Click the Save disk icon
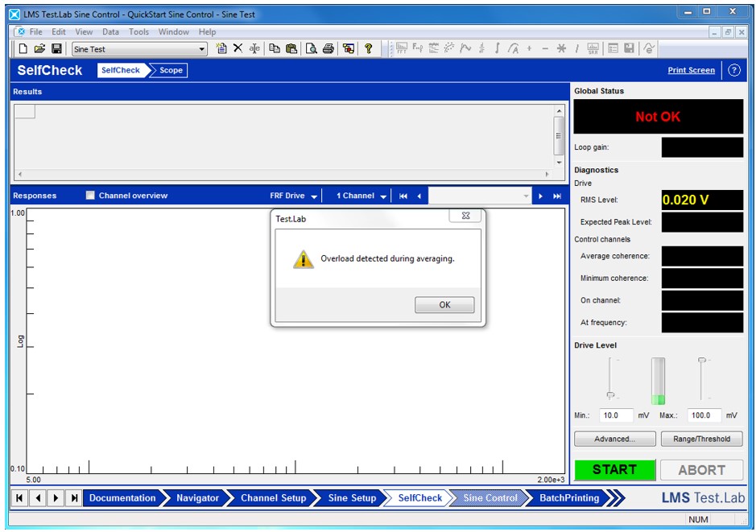Screen dimensions: 756x532 pyautogui.click(x=56, y=49)
